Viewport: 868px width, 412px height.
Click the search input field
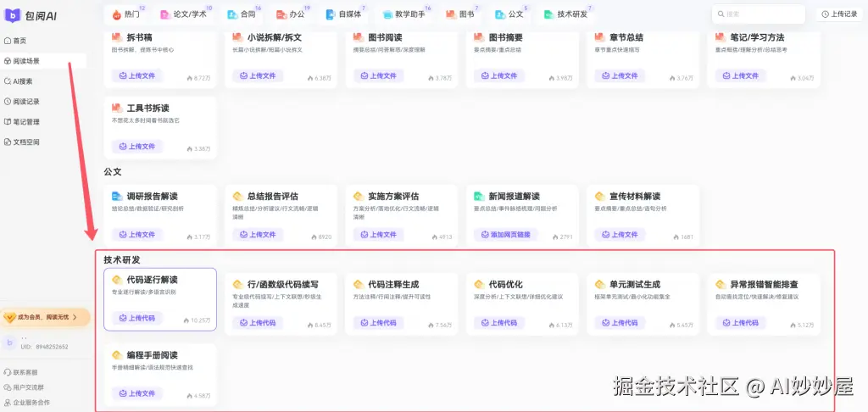[759, 14]
